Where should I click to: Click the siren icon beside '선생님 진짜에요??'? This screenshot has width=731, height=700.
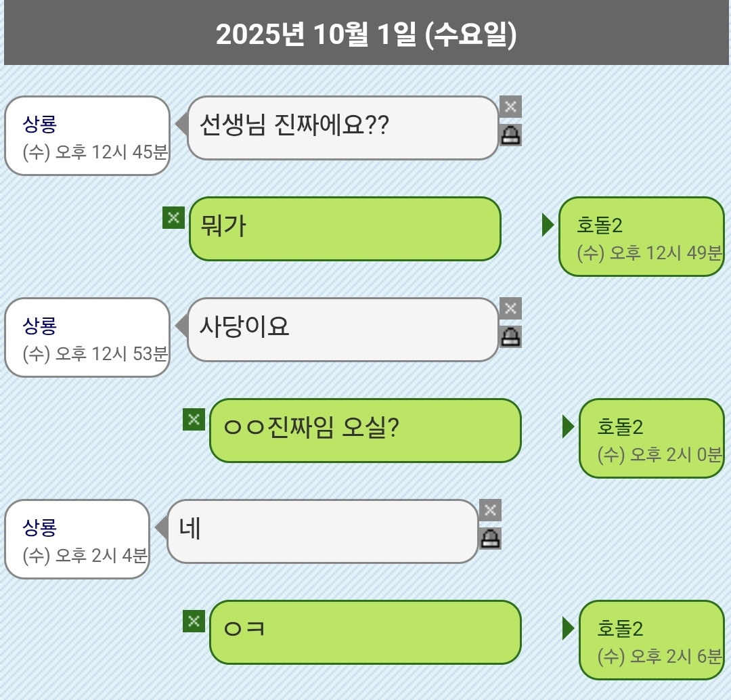510,135
